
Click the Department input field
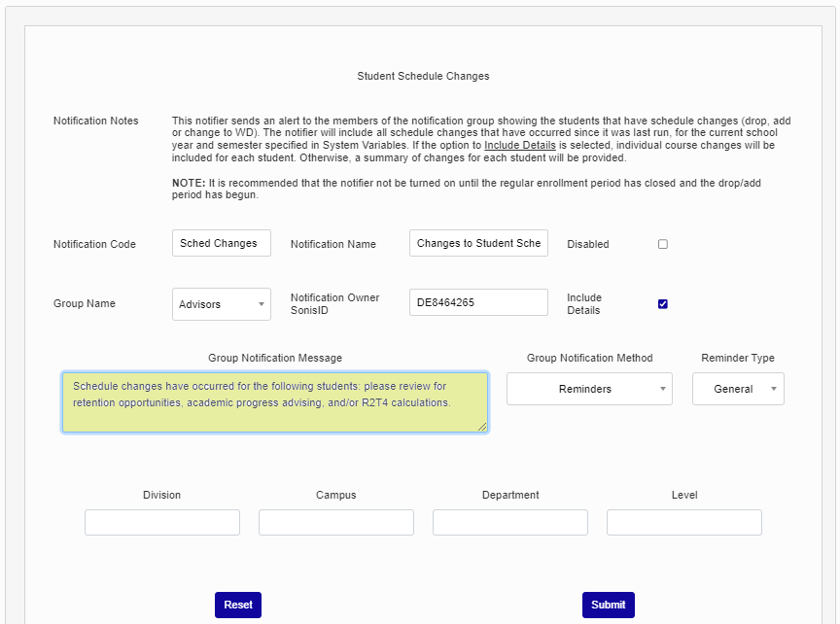pos(509,522)
